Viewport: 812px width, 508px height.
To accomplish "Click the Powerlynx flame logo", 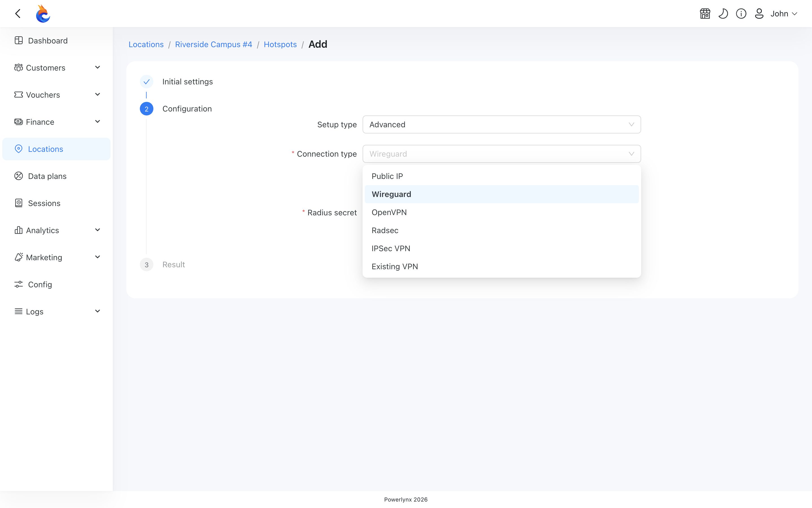I will [43, 14].
